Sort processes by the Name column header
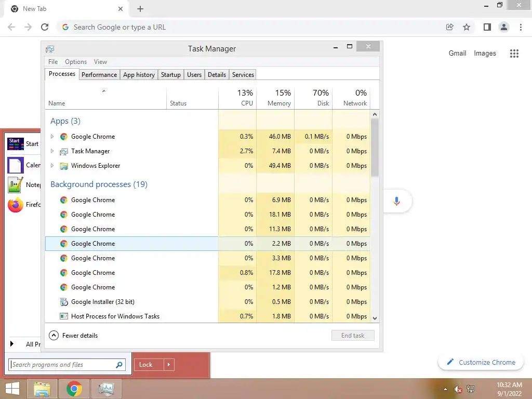 coord(105,98)
